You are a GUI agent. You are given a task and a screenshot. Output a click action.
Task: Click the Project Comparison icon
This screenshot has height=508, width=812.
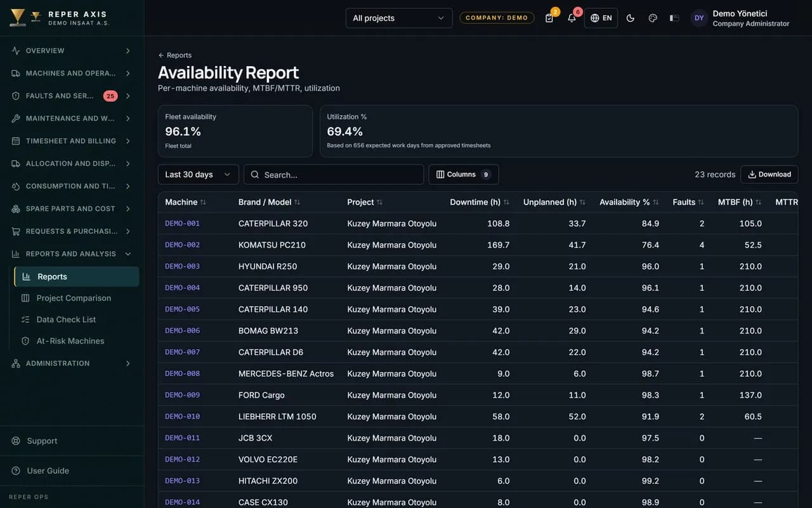25,298
